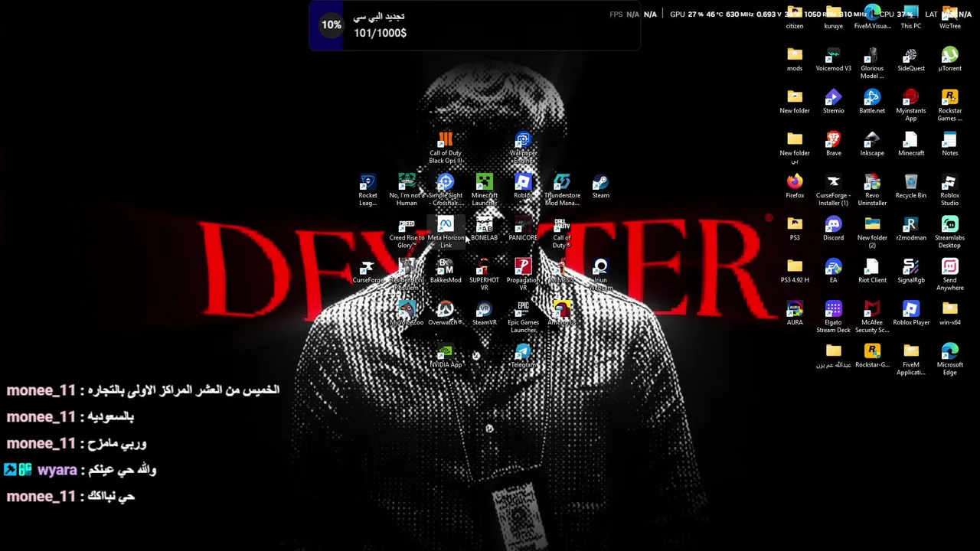Select Creed Rise to Glory icon
This screenshot has height=551, width=980.
click(407, 233)
